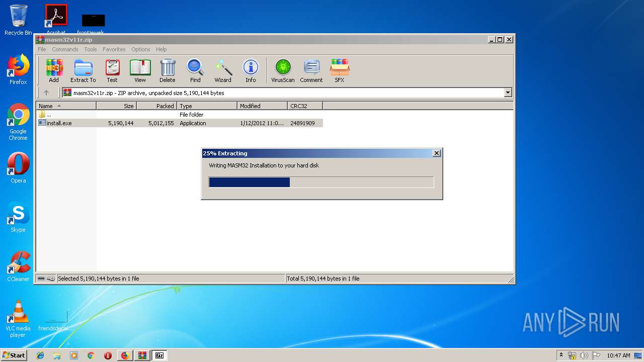Open Google Chrome desktop shortcut
The image size is (644, 362).
pos(18,122)
